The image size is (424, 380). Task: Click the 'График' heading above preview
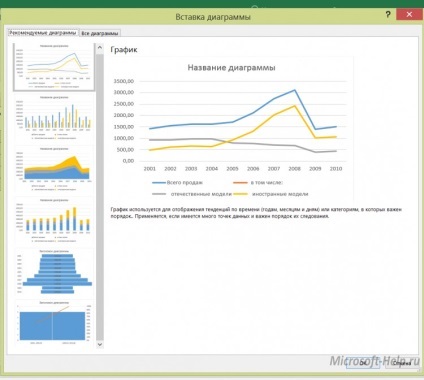point(124,50)
